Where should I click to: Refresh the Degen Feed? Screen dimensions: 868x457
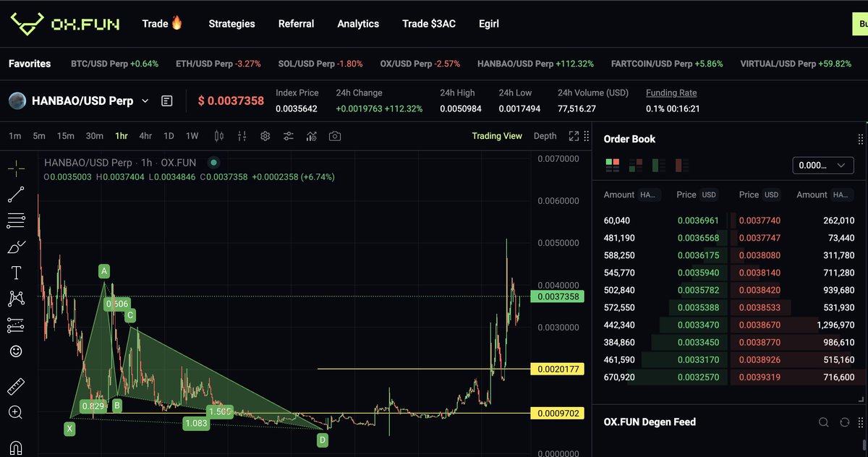point(844,422)
